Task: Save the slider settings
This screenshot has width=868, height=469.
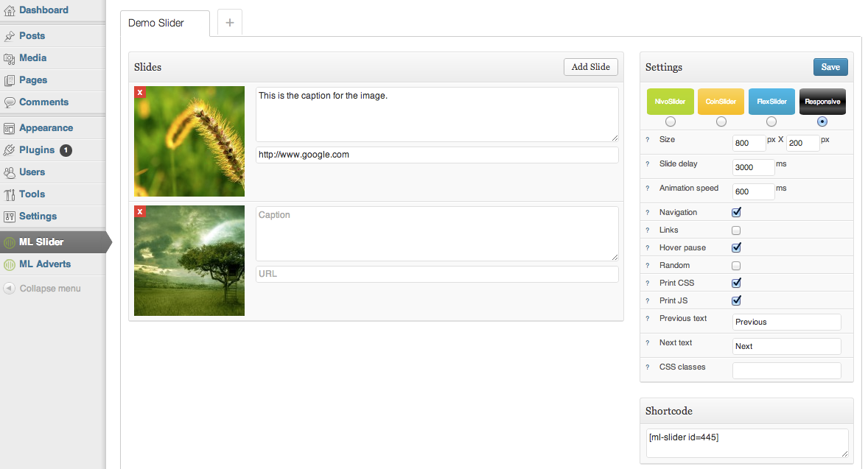Action: [x=830, y=67]
